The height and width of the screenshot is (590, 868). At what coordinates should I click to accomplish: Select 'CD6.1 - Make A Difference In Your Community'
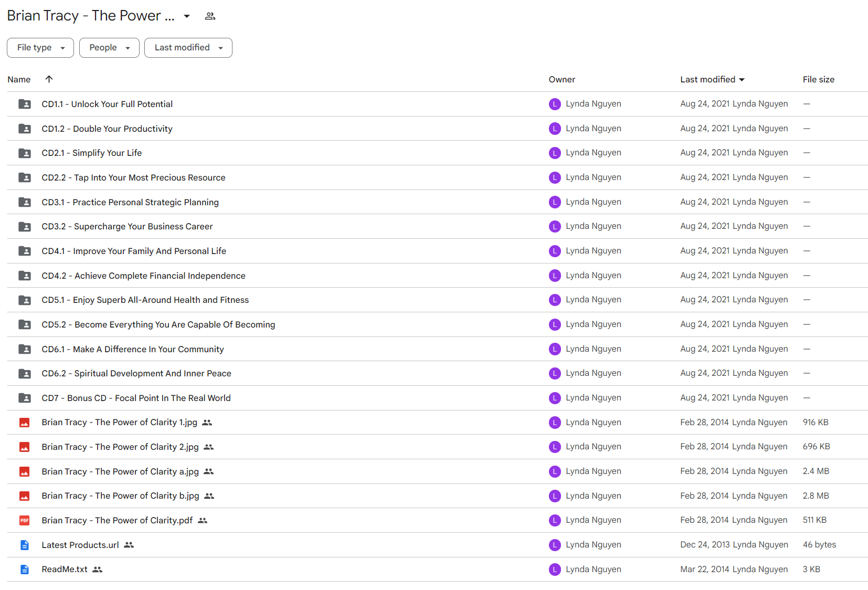[133, 349]
